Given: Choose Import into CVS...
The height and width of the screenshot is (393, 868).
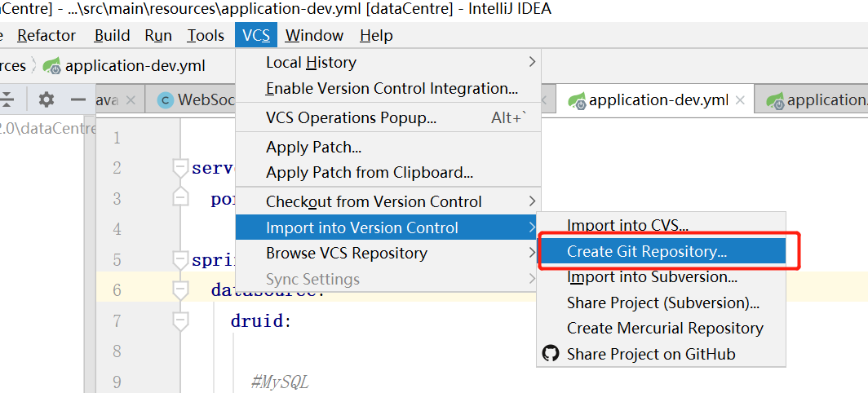Looking at the screenshot, I should click(x=662, y=225).
